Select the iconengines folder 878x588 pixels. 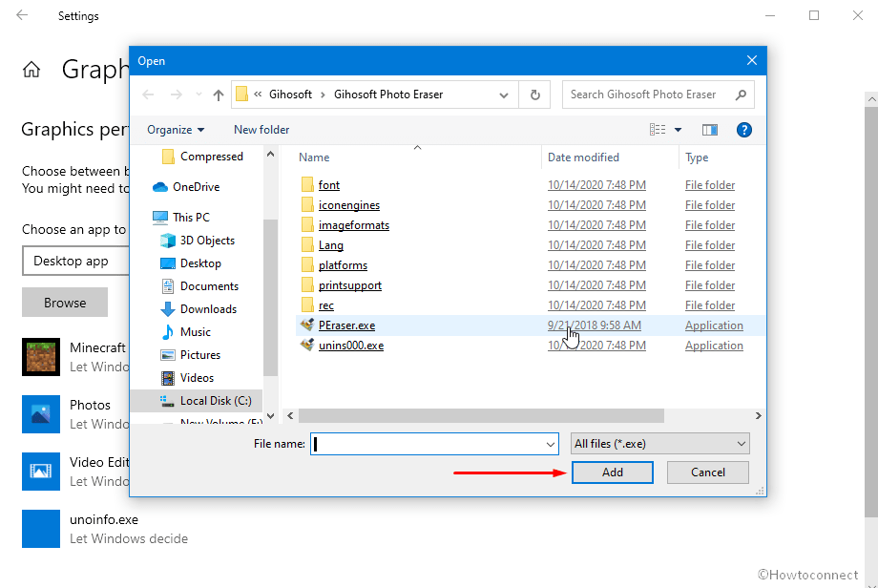tap(349, 205)
